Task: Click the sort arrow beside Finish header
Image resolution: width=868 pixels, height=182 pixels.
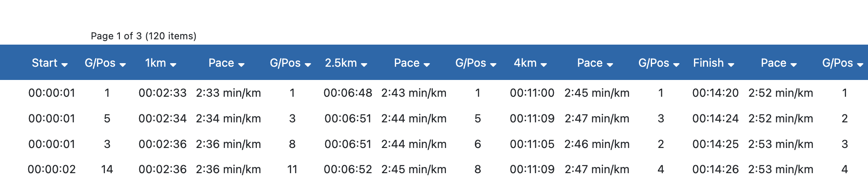Action: point(731,64)
